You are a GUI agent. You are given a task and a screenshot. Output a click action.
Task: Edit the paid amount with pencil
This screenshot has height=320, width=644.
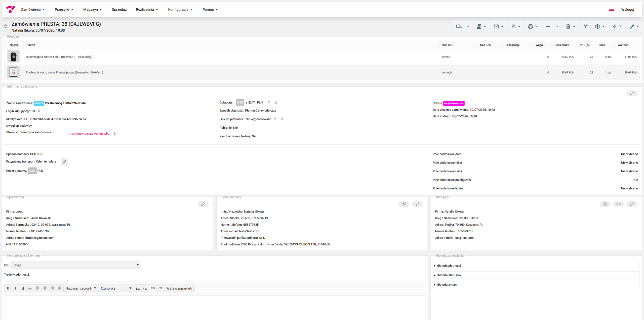point(269,102)
